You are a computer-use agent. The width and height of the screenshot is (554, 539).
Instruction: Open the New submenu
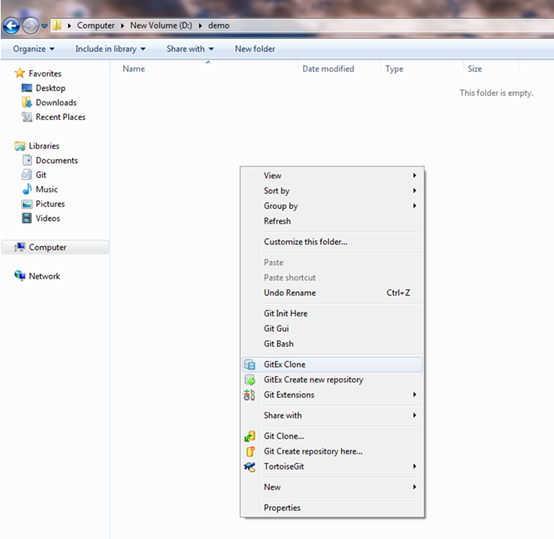[332, 487]
